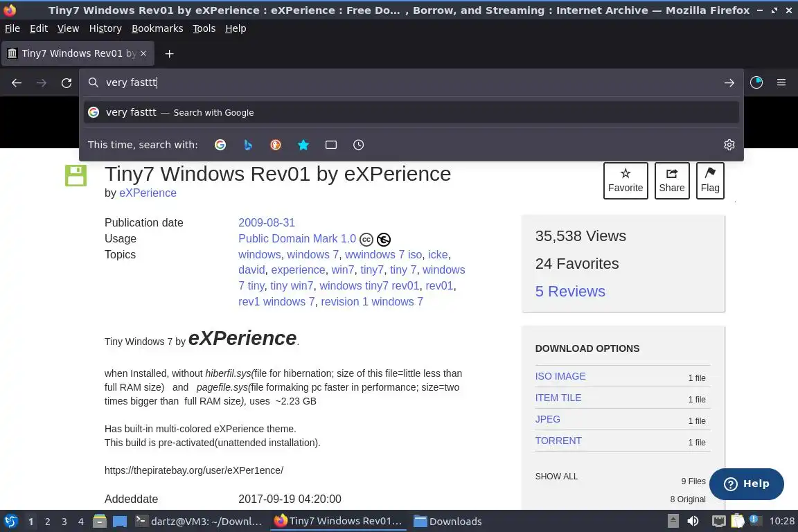The width and height of the screenshot is (798, 532).
Task: Open Public Domain Mark 1.0 link
Action: click(x=297, y=239)
